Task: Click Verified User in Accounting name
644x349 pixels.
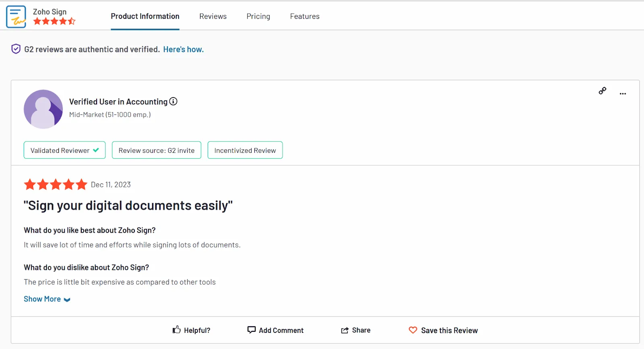Action: pyautogui.click(x=118, y=102)
